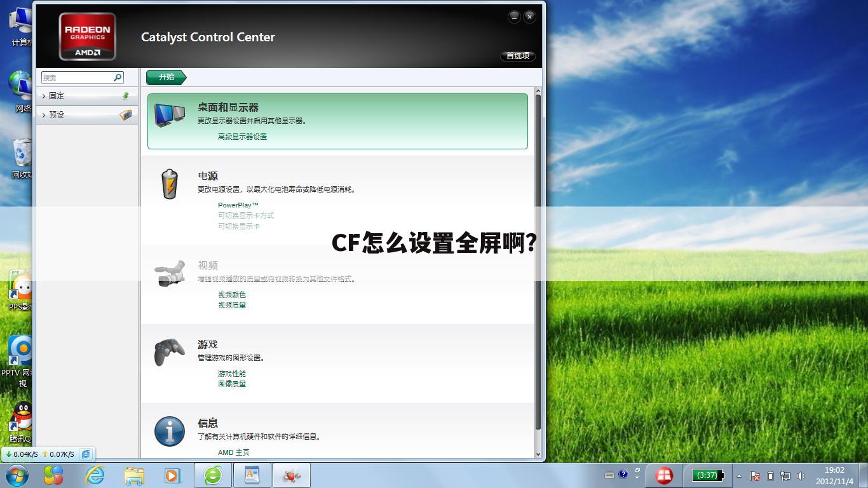Viewport: 868px width, 488px height.
Task: Click the blue info icon for 信息
Action: 170,431
